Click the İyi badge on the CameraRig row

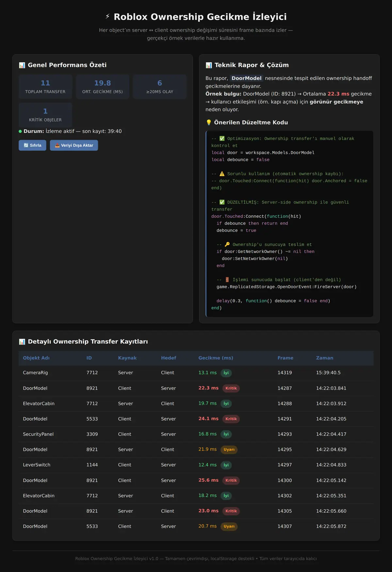coord(226,373)
